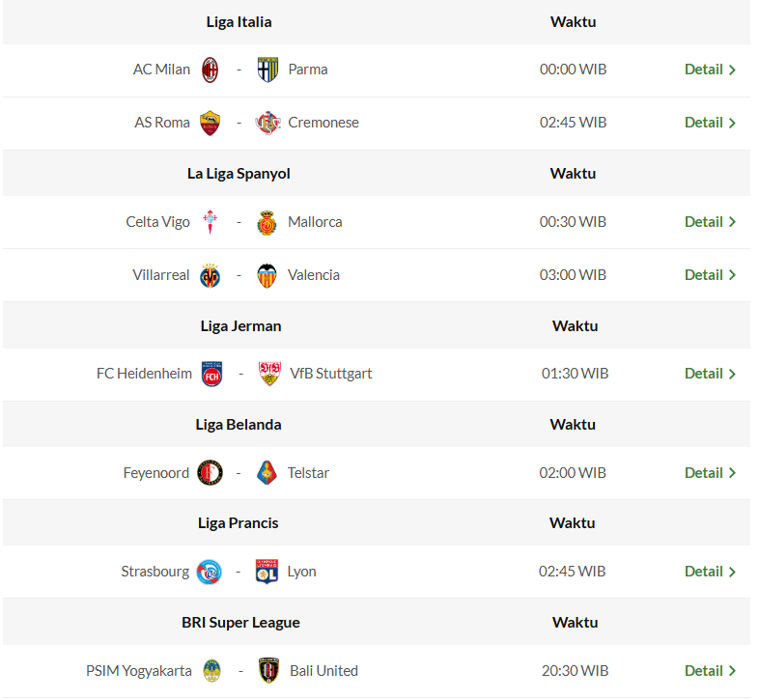Click the AC Milan club crest
The height and width of the screenshot is (700, 759).
(x=211, y=70)
